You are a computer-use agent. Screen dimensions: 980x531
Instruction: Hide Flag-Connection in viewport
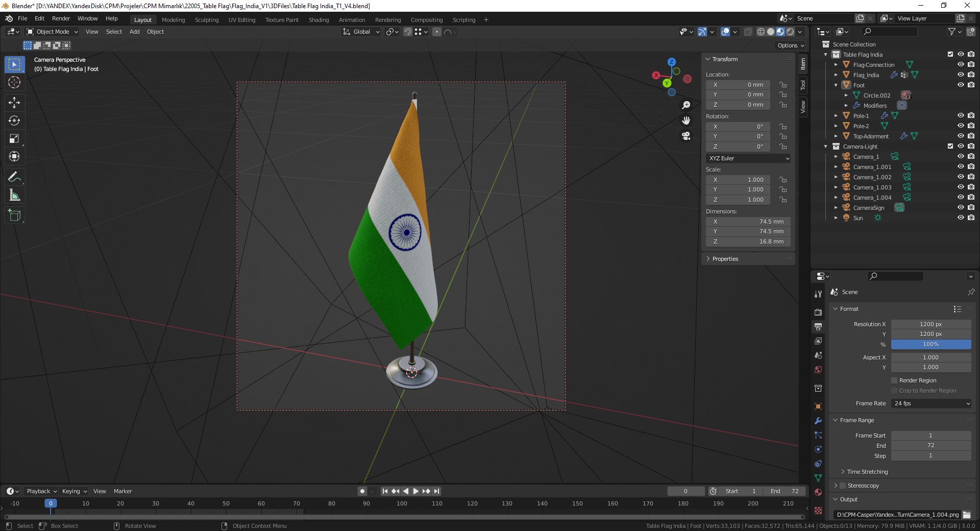click(961, 64)
